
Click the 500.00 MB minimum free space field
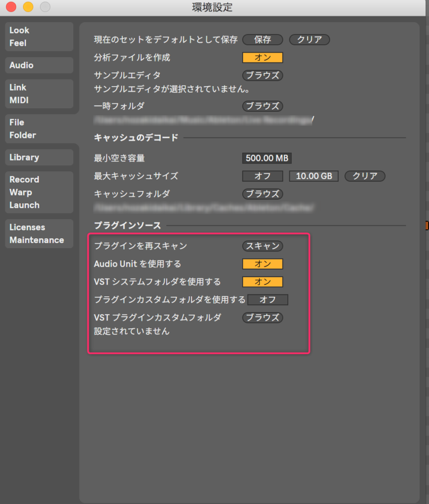[x=267, y=158]
